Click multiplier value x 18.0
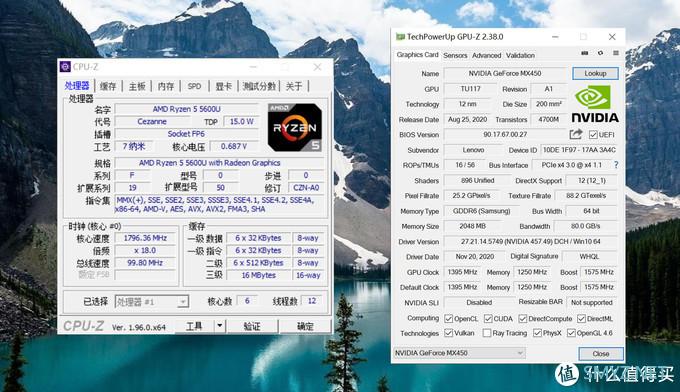 145,250
